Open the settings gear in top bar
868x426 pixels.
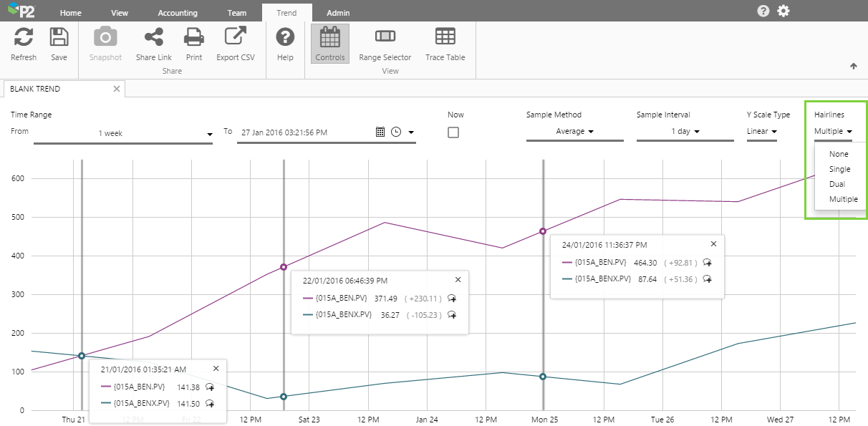point(783,11)
